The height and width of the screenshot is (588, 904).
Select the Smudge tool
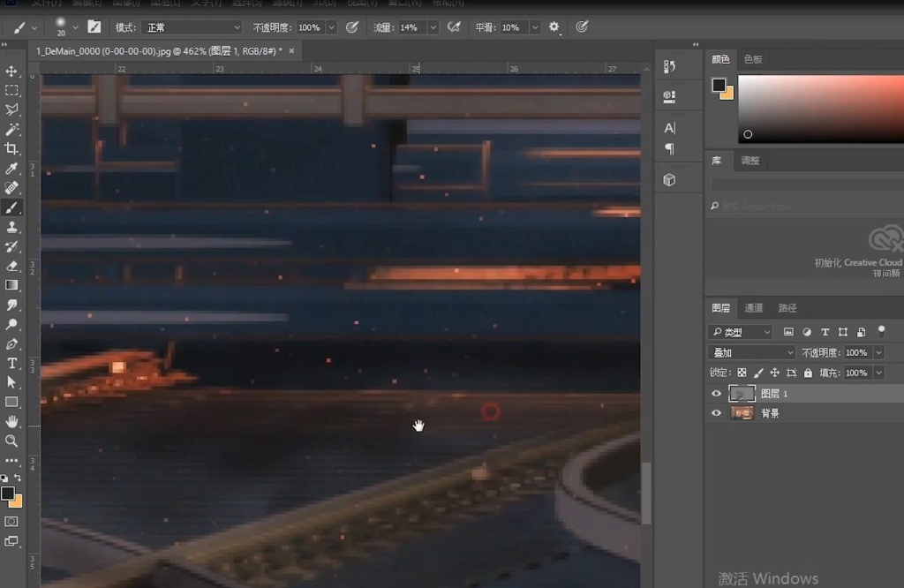click(x=11, y=305)
